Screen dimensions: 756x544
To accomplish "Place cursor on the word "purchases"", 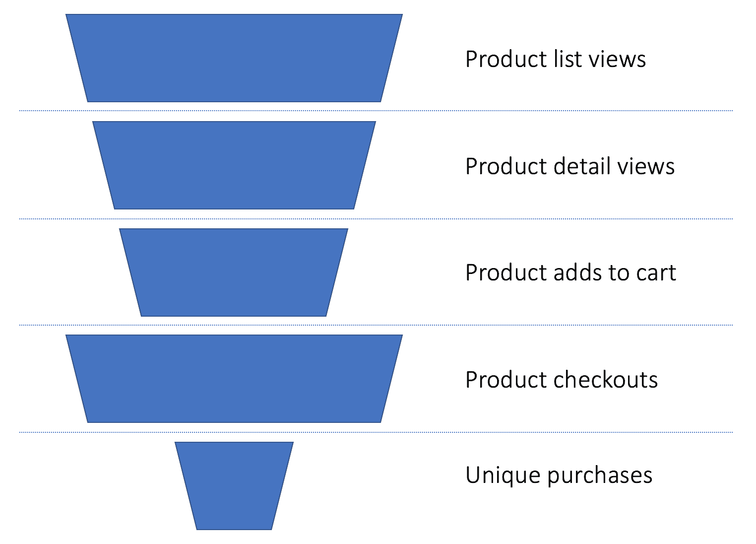I will pyautogui.click(x=600, y=475).
